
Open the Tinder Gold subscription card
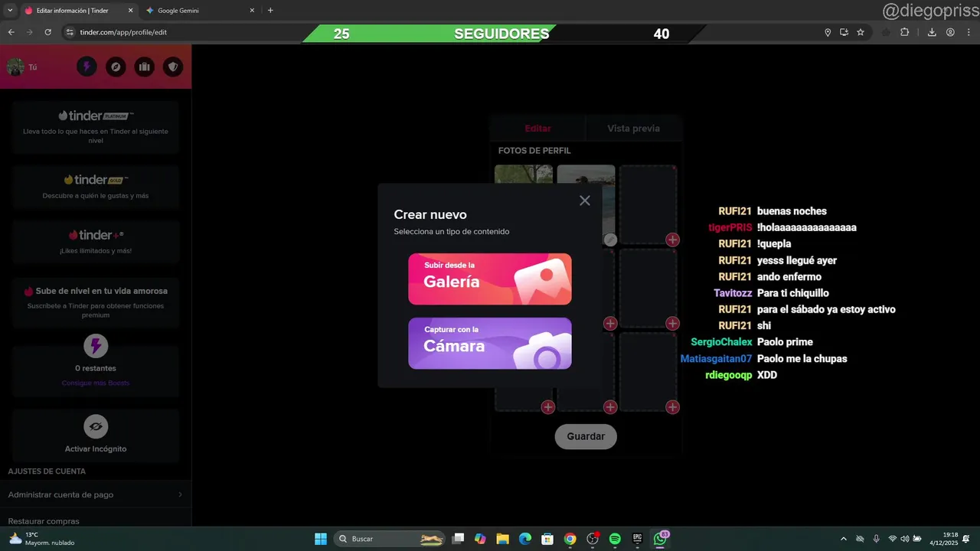[96, 187]
